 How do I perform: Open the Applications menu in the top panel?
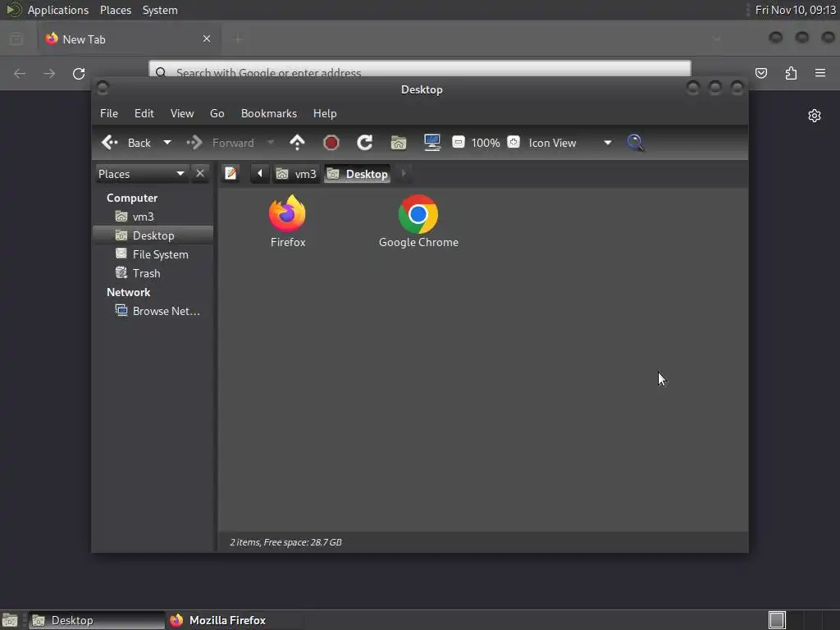58,10
